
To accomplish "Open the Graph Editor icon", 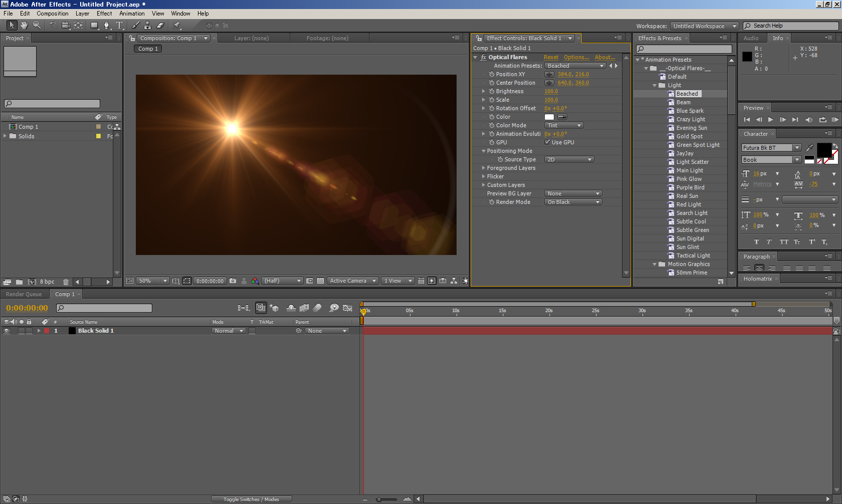I will pos(348,308).
